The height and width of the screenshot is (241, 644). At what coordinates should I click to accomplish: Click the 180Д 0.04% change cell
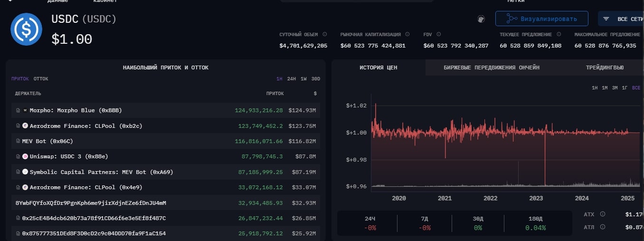(535, 223)
